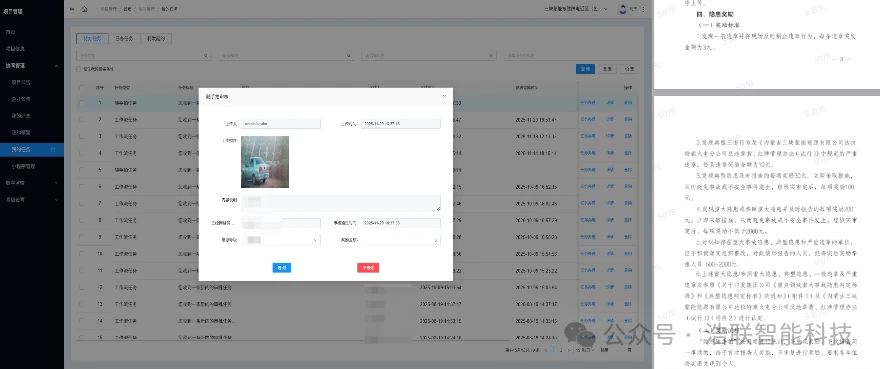Click the home icon in the header
Screen dimensions: 880x369
[x=85, y=9]
